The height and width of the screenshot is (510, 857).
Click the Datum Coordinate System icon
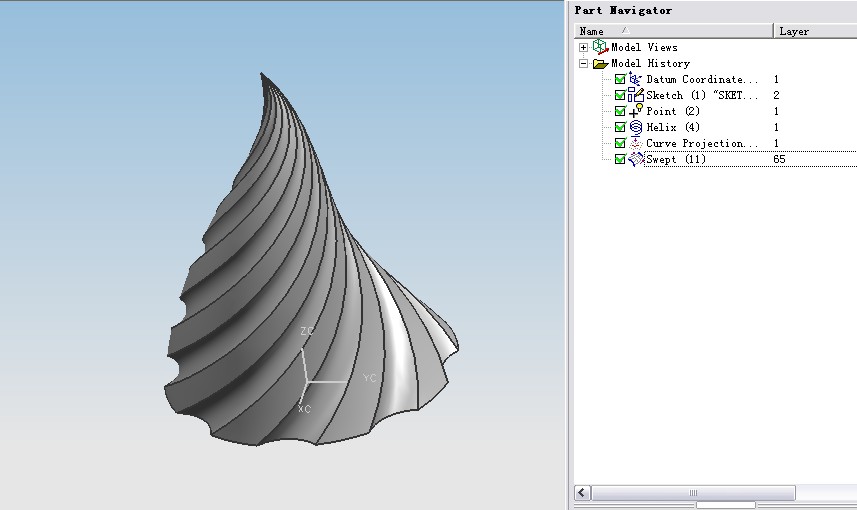click(x=635, y=79)
